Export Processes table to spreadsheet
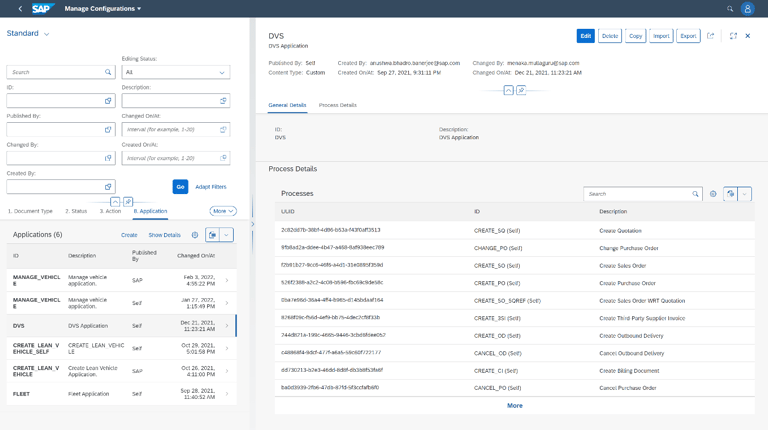 point(730,194)
